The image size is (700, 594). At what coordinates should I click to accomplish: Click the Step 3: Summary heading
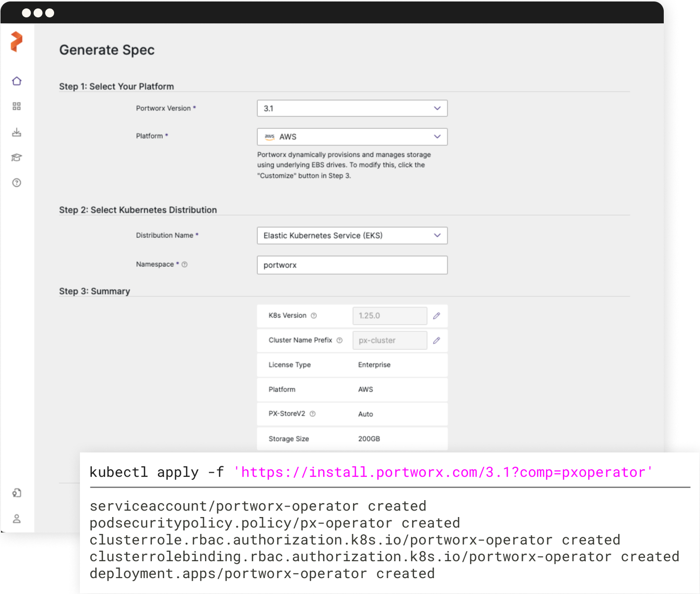pyautogui.click(x=95, y=292)
